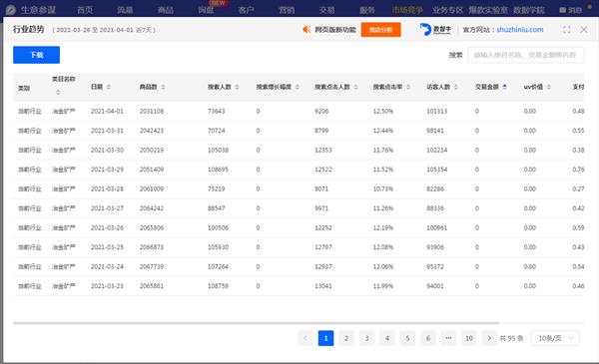Open the 10条/页 page size dropdown

555,338
